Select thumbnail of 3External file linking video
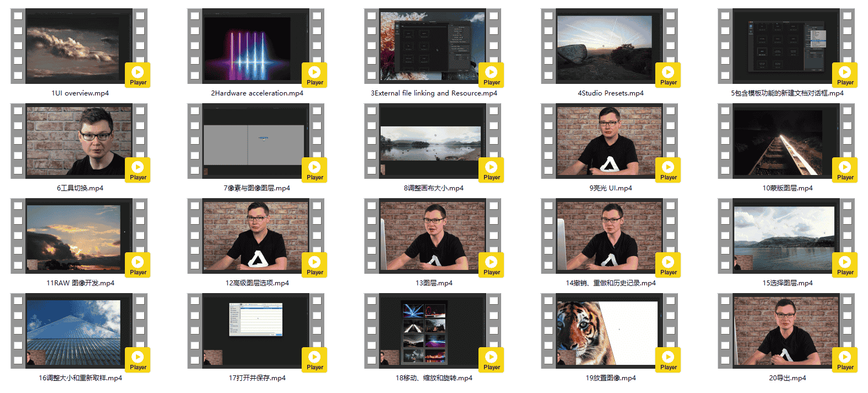 433,46
